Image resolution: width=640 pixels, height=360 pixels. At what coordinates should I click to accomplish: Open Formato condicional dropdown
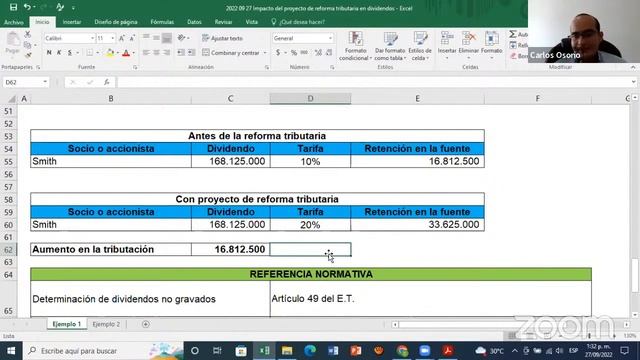[x=356, y=46]
